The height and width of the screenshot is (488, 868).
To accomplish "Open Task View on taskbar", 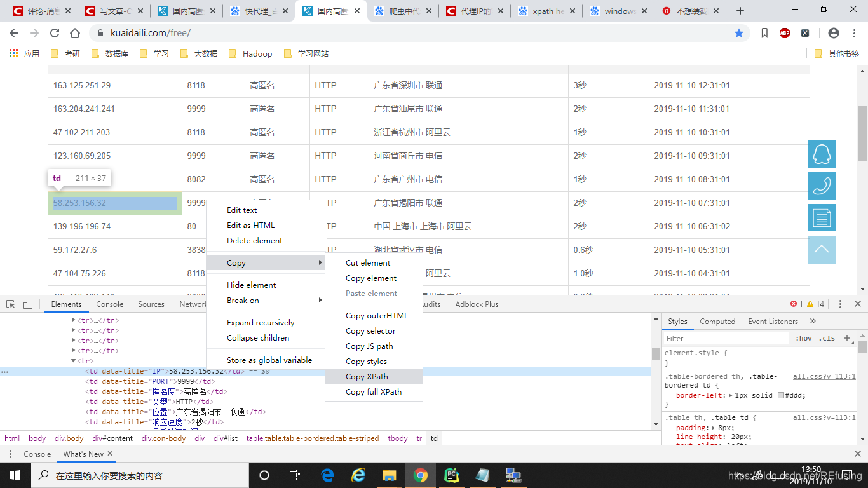I will click(x=295, y=475).
